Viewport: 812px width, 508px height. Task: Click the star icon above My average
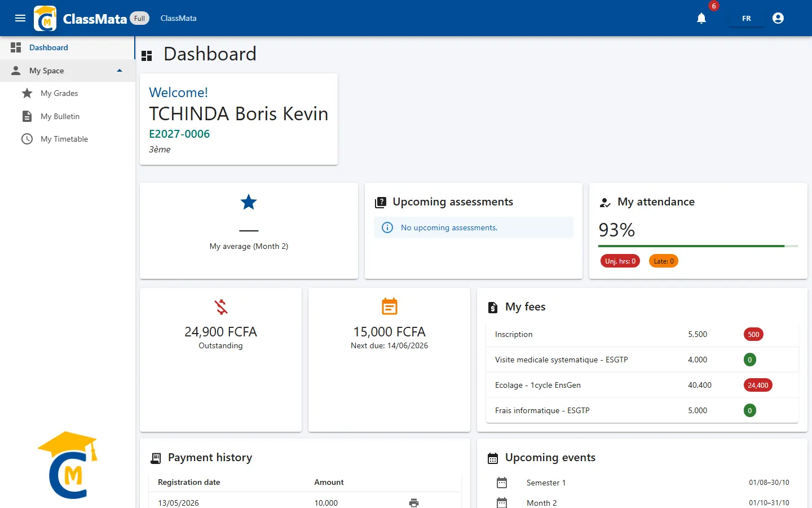pyautogui.click(x=249, y=202)
